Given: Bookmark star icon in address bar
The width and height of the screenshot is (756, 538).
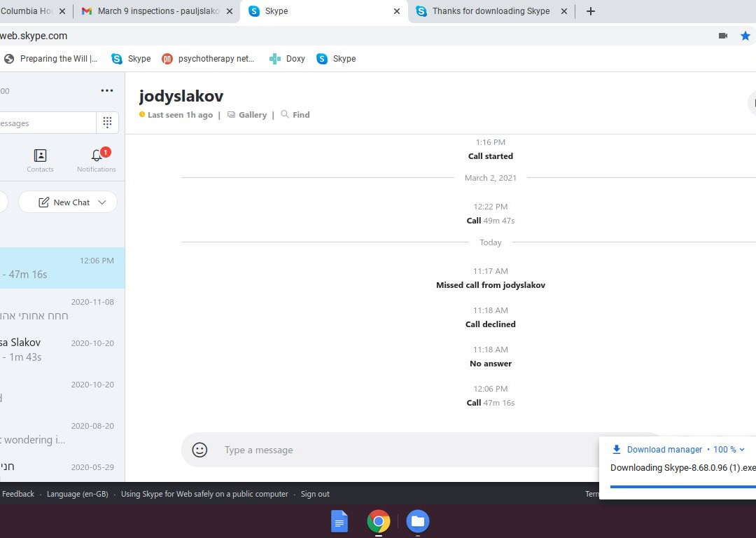Looking at the screenshot, I should tap(745, 36).
